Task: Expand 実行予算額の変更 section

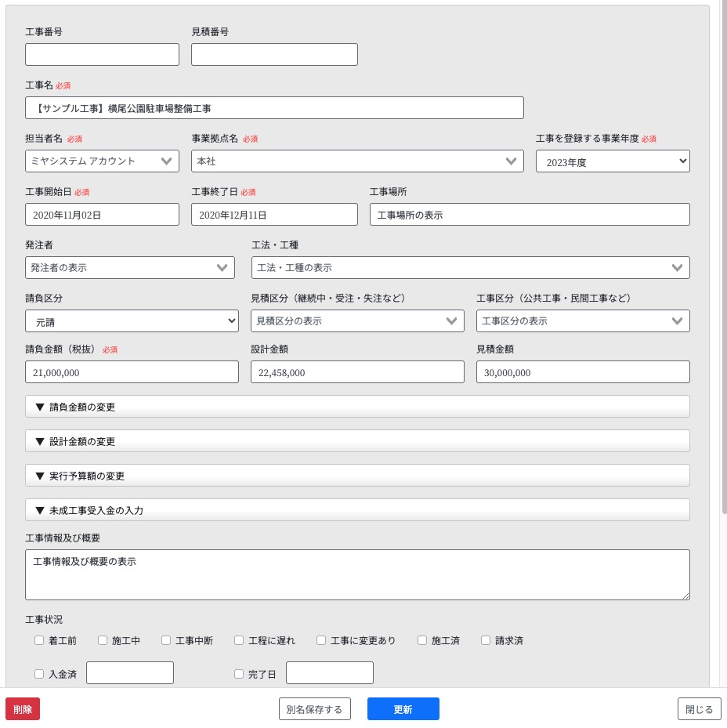Action: pyautogui.click(x=357, y=476)
